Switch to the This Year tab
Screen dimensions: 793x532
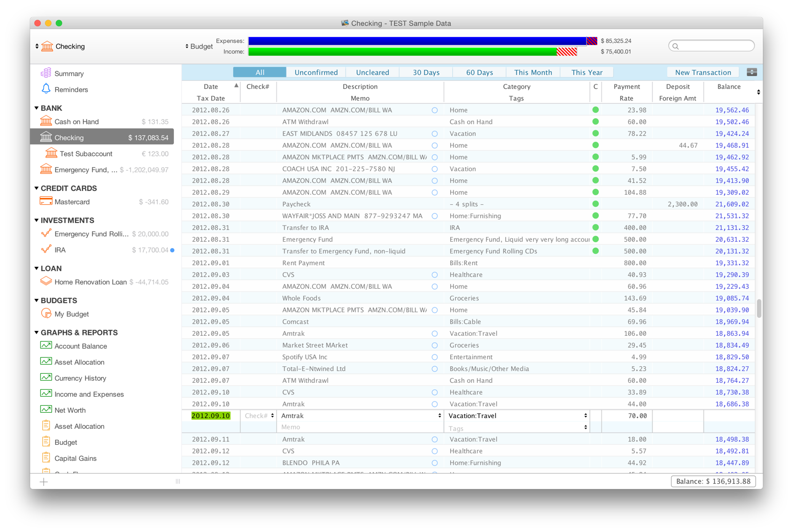pos(587,72)
